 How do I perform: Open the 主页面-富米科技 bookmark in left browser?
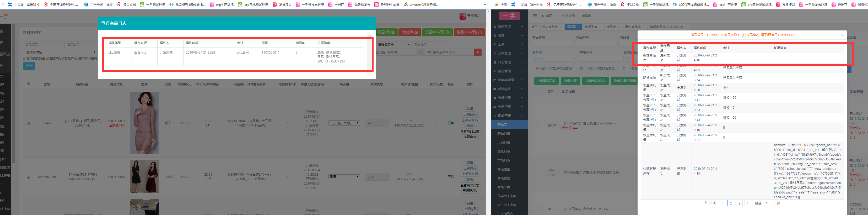click(x=24, y=5)
